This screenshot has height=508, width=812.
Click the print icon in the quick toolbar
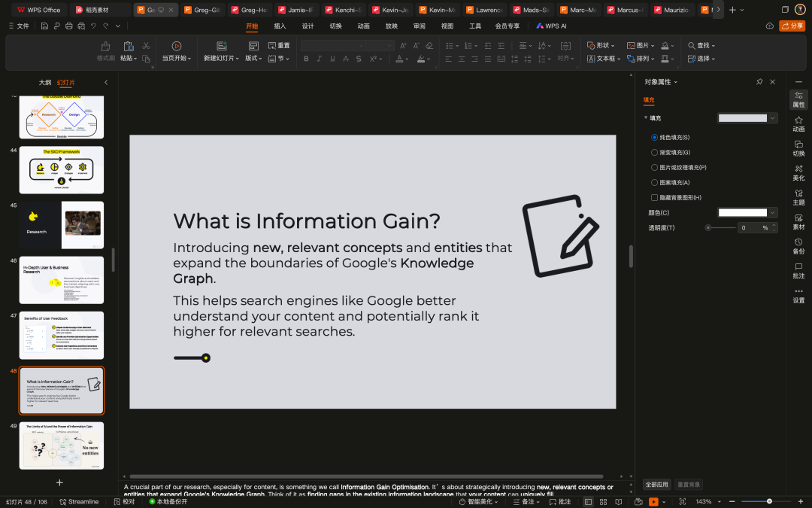pyautogui.click(x=69, y=26)
